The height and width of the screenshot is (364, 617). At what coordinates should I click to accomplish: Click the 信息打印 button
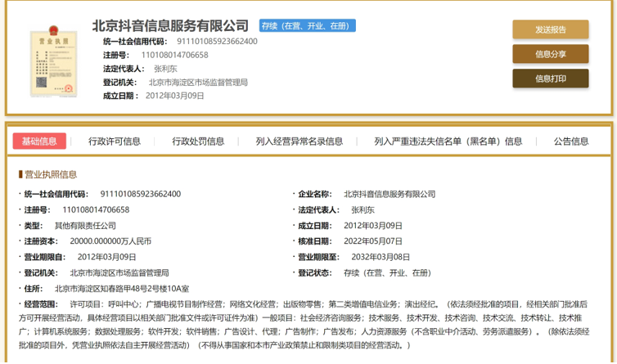[x=551, y=79]
